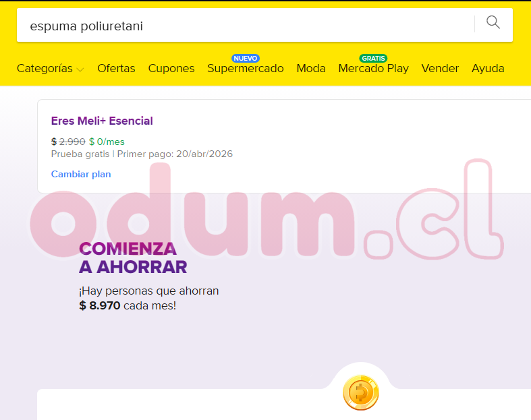Navigate to Moda
531x420 pixels.
[311, 68]
